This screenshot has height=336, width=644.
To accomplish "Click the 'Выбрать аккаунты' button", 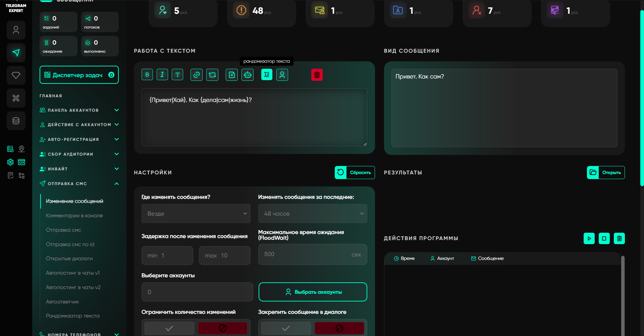I will pyautogui.click(x=313, y=292).
